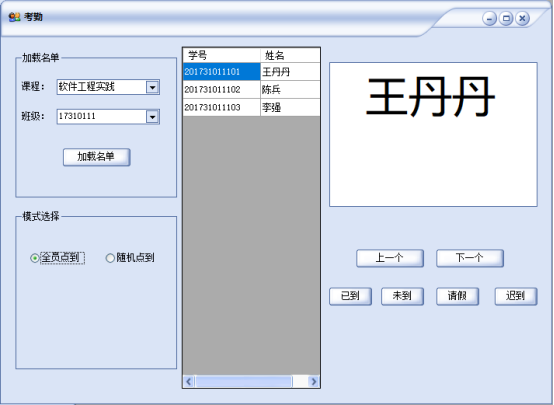Open the 班级 dropdown arrow

(x=152, y=117)
